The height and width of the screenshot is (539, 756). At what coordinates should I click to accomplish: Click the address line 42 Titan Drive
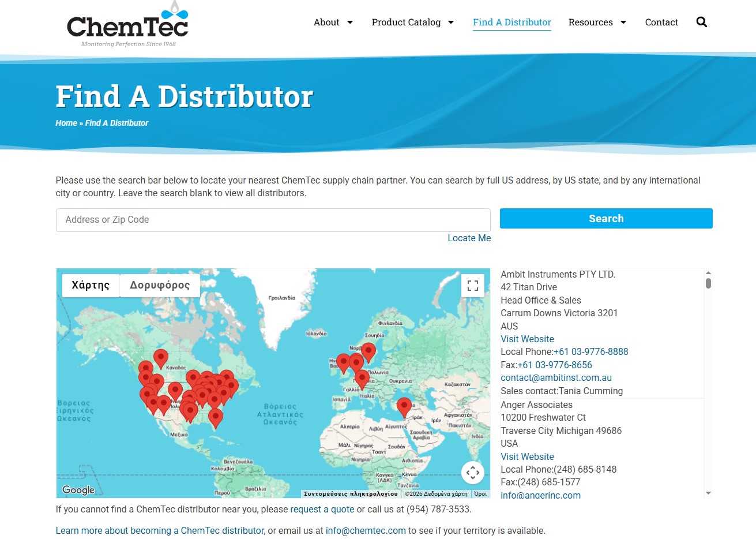click(529, 287)
